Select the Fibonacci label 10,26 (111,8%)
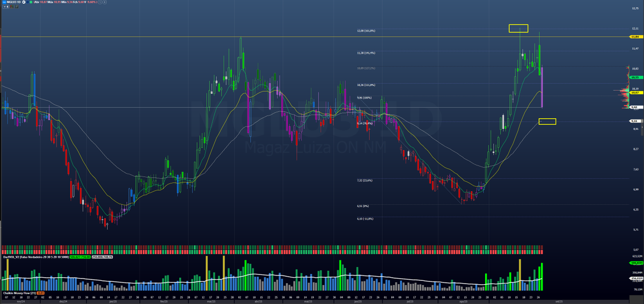644x304 pixels. 366,85
